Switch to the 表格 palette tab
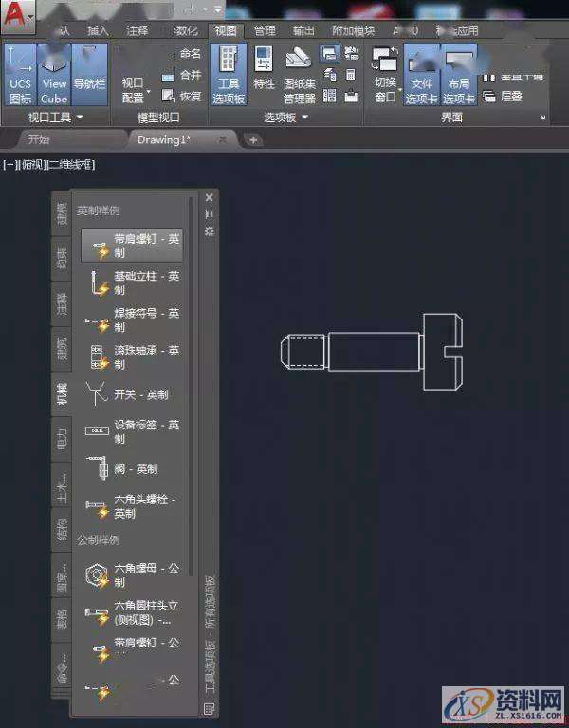The width and height of the screenshot is (569, 728). 62,619
